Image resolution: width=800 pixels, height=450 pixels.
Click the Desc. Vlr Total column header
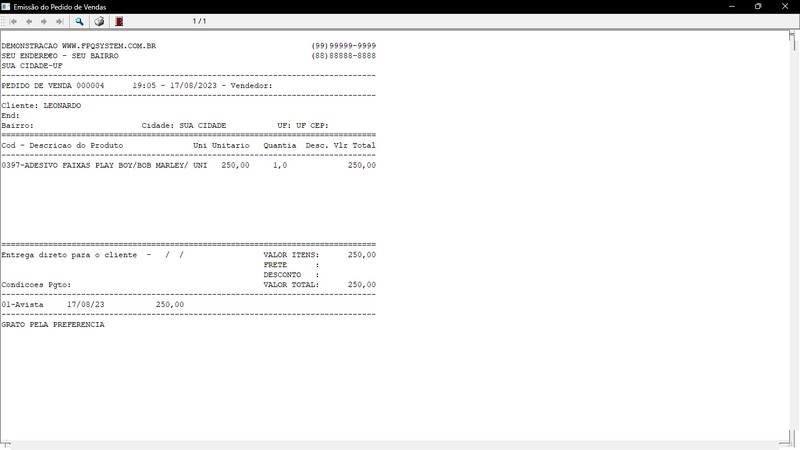pos(340,145)
